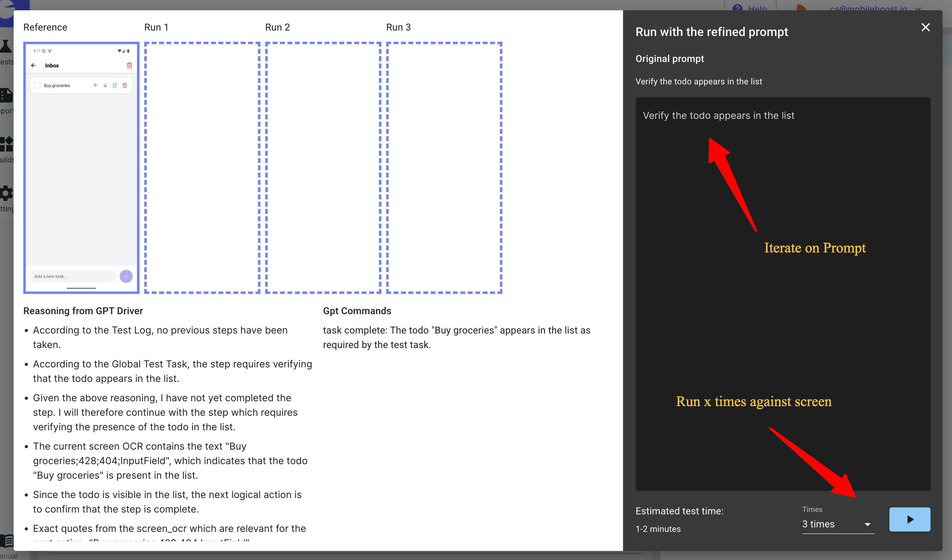Click red trash icon in Inbox header
Screen dimensions: 952x560
click(129, 65)
